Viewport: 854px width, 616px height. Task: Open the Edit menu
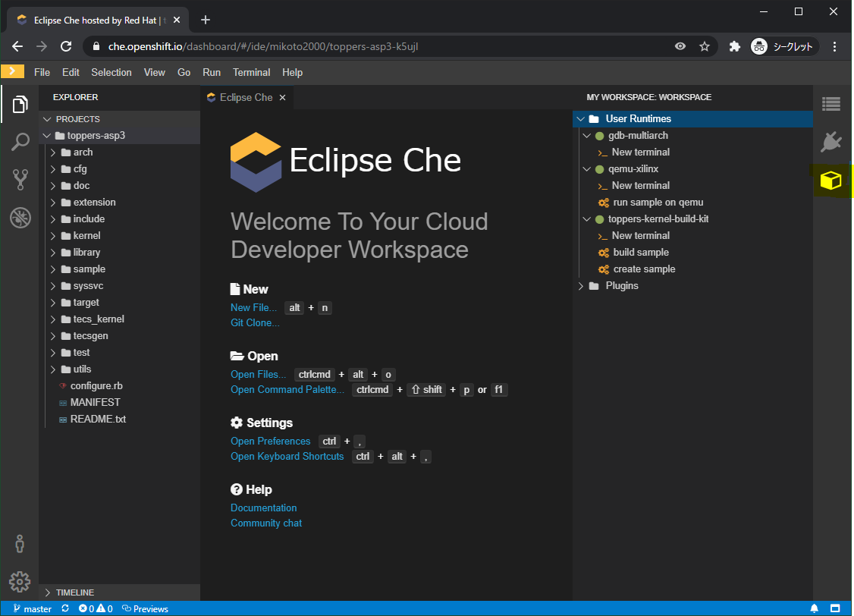(71, 72)
